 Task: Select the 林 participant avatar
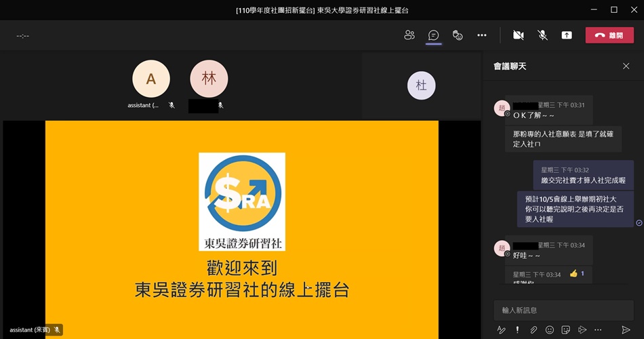click(209, 79)
